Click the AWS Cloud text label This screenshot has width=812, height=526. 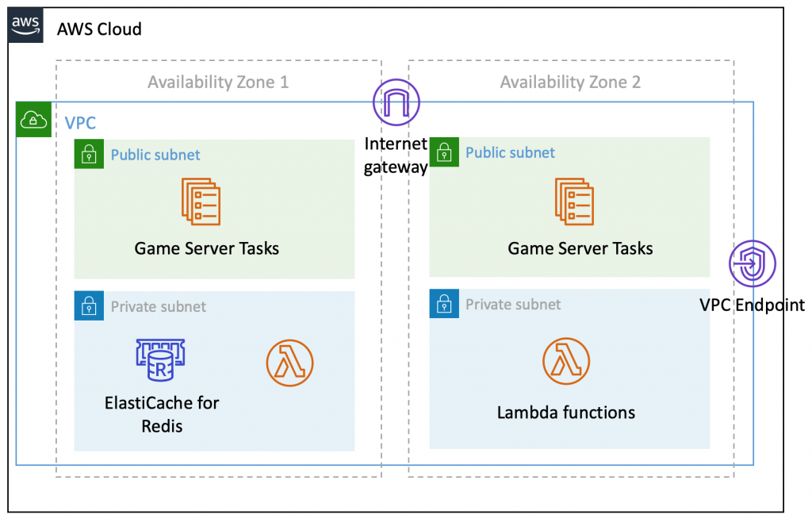pos(98,29)
